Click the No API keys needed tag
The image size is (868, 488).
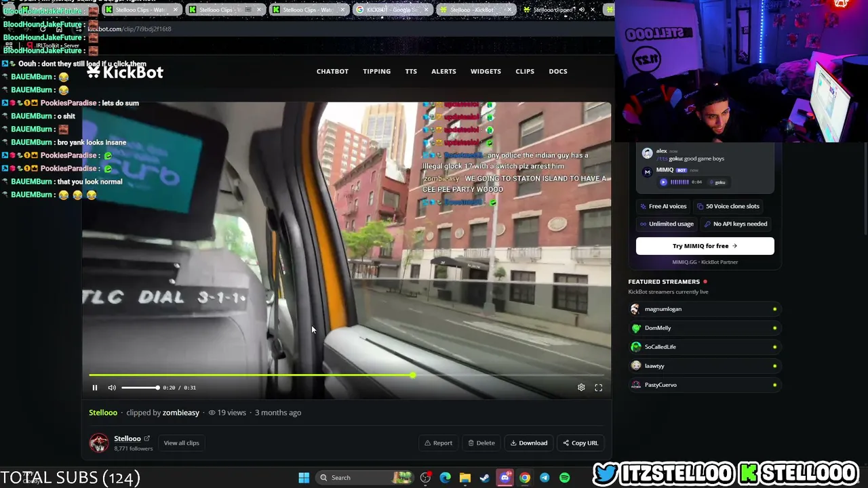[736, 224]
